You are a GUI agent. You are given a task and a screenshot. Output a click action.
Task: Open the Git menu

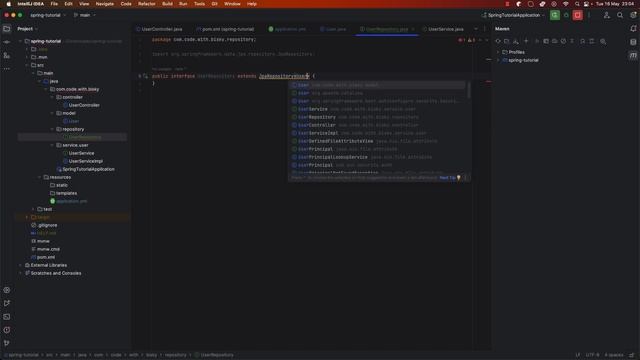214,4
